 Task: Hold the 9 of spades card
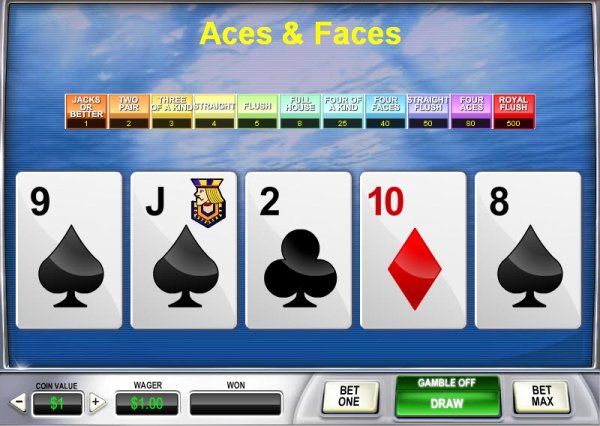(69, 250)
